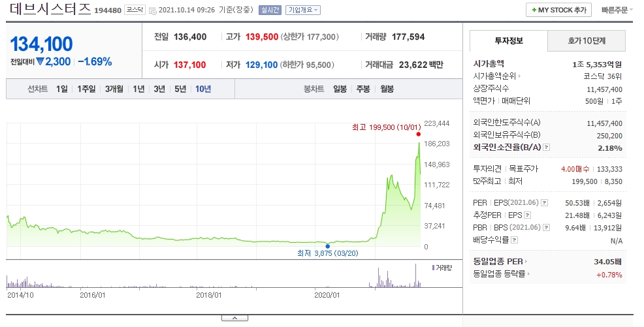Select the 1년 line chart period

[139, 89]
